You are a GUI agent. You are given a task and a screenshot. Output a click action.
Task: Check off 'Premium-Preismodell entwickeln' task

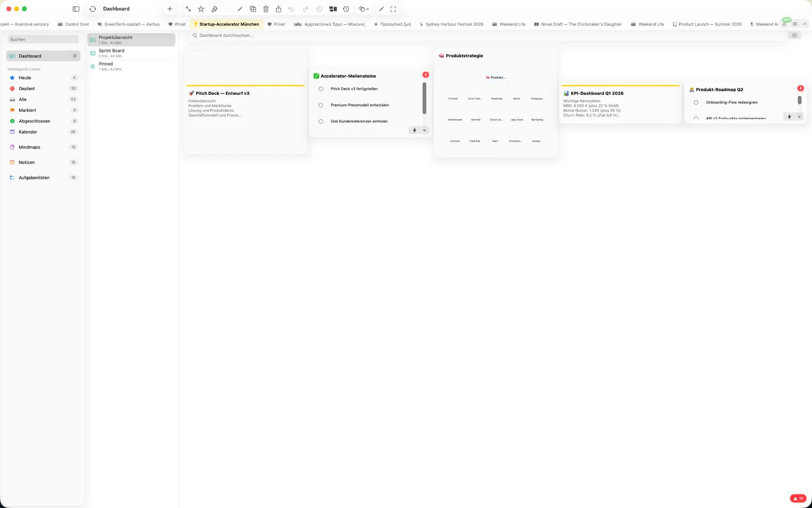321,105
